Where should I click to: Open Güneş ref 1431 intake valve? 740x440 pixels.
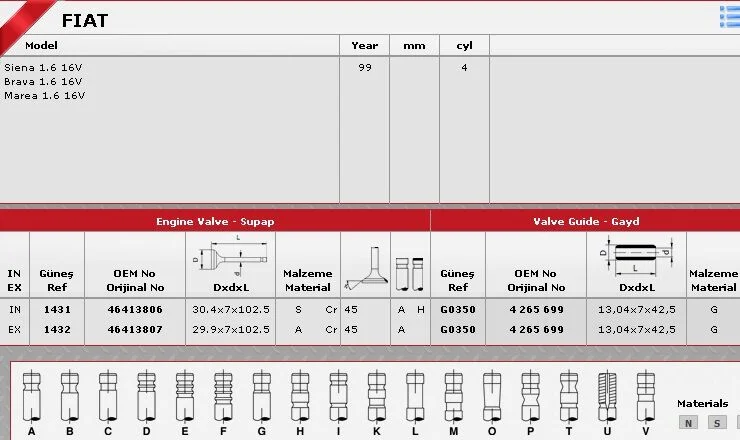[57, 310]
